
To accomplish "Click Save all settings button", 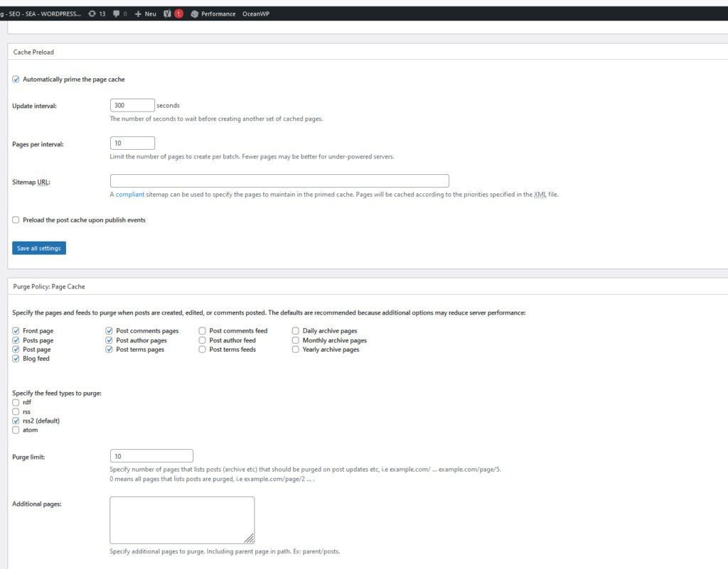I will [x=39, y=248].
